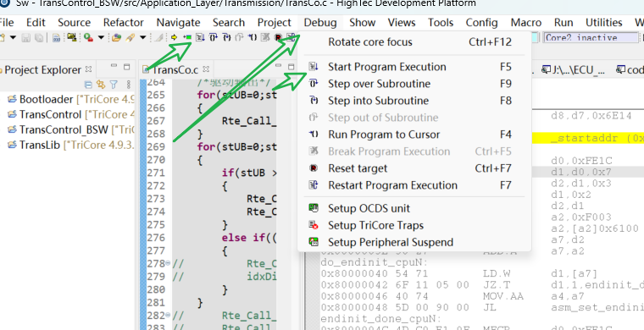
Task: Choose Restart Program Execution menu entry
Action: coord(414,185)
